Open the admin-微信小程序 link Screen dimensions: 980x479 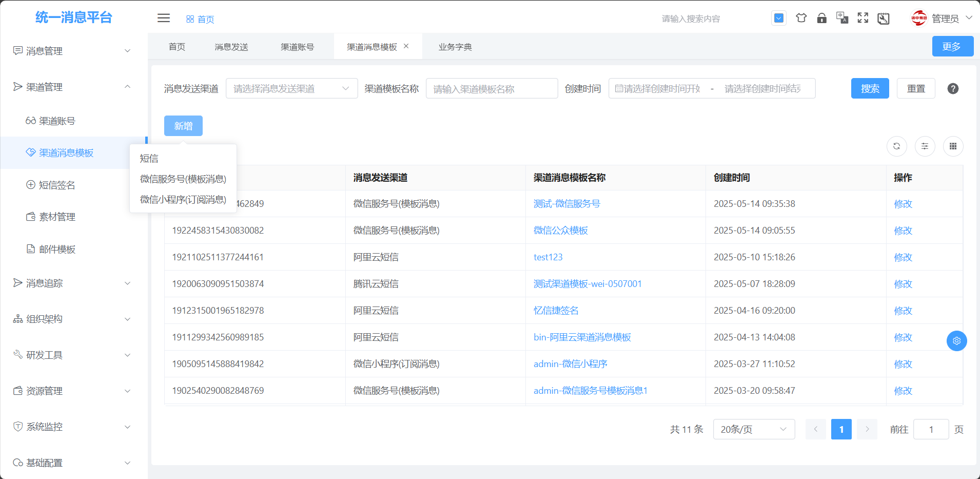[x=571, y=364]
